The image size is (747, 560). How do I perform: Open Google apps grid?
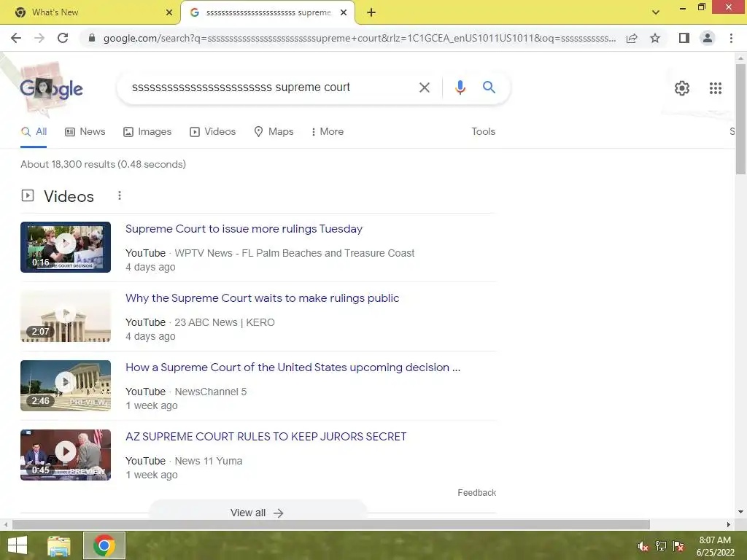pos(715,88)
